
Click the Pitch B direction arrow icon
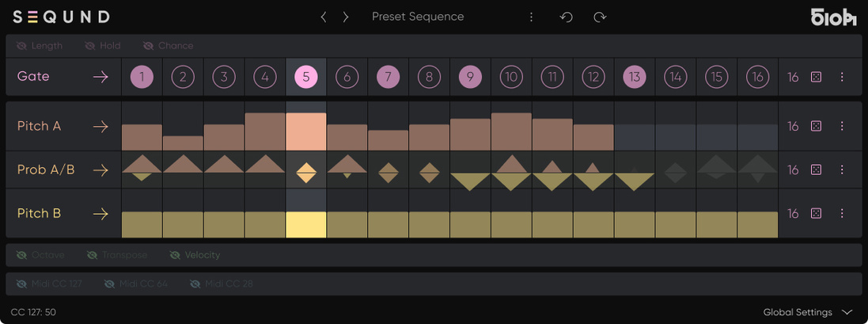point(100,213)
